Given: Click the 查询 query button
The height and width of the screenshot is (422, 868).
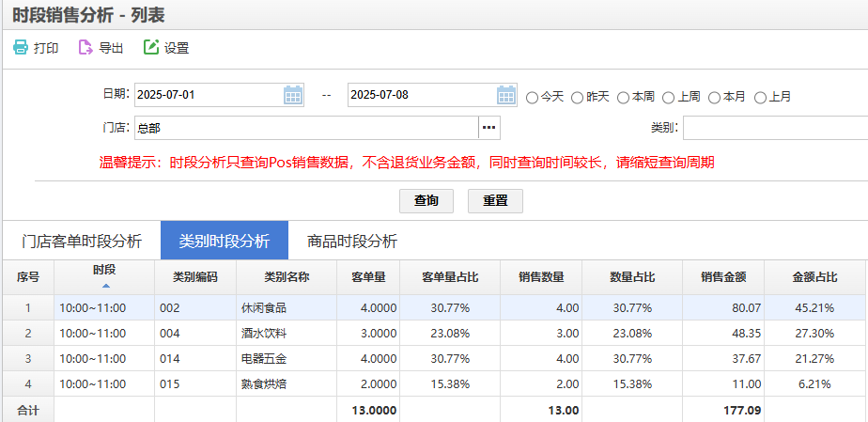Looking at the screenshot, I should click(426, 201).
